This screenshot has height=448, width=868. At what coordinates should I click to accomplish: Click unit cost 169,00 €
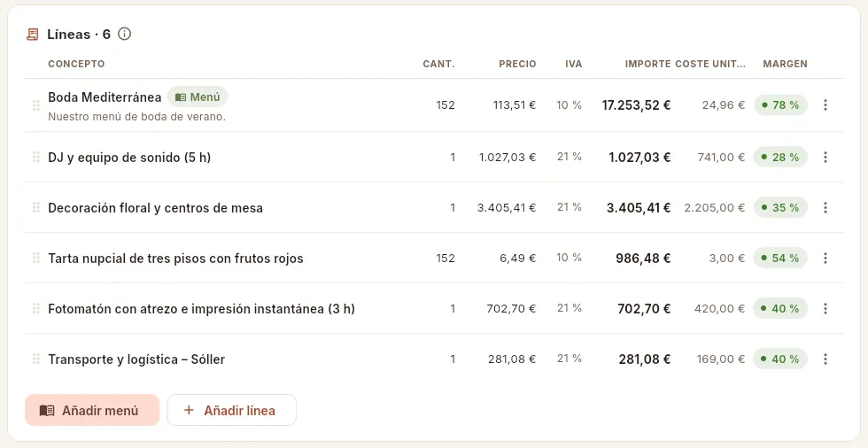coord(721,359)
